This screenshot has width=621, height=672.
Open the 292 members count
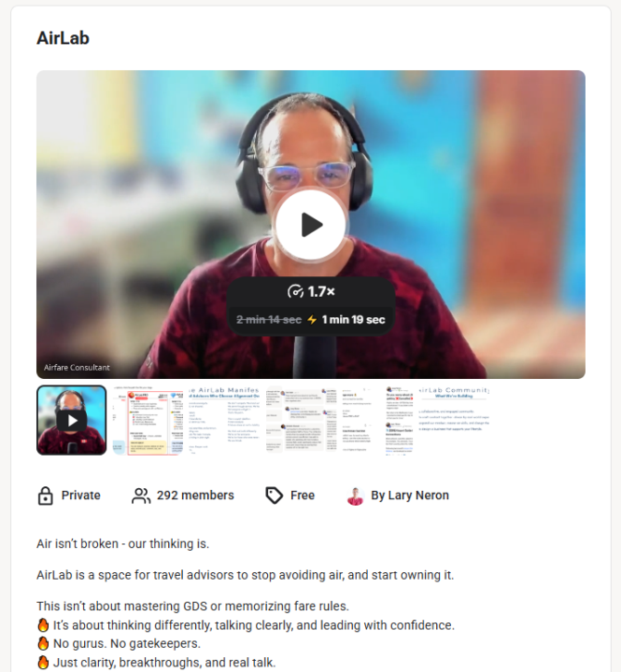click(x=195, y=496)
